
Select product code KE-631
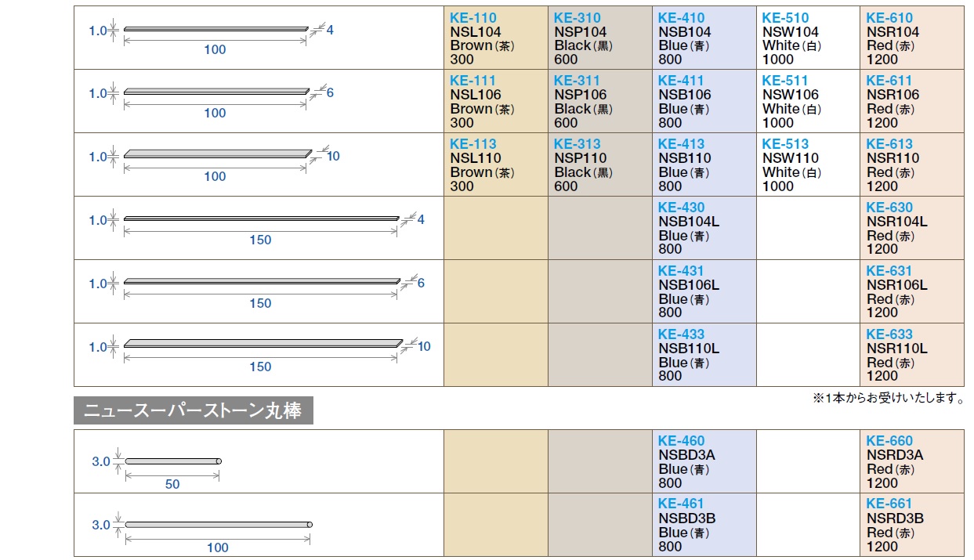[x=889, y=272]
